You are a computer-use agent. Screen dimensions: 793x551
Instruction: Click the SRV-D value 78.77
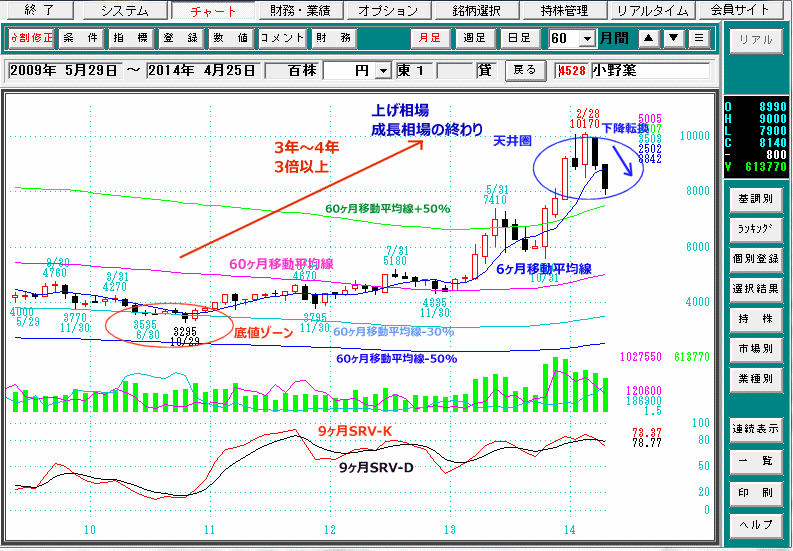(x=647, y=443)
